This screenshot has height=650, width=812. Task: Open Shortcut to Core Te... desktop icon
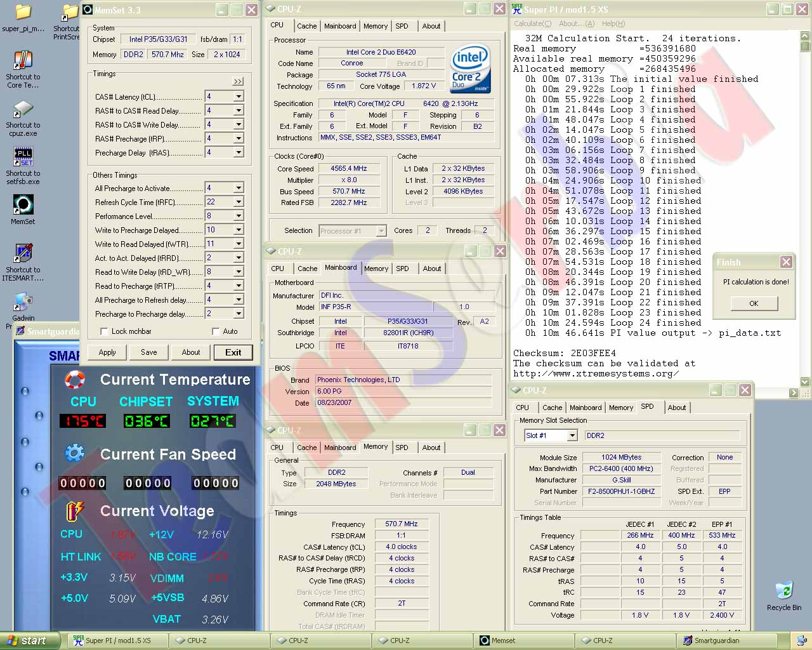(23, 68)
